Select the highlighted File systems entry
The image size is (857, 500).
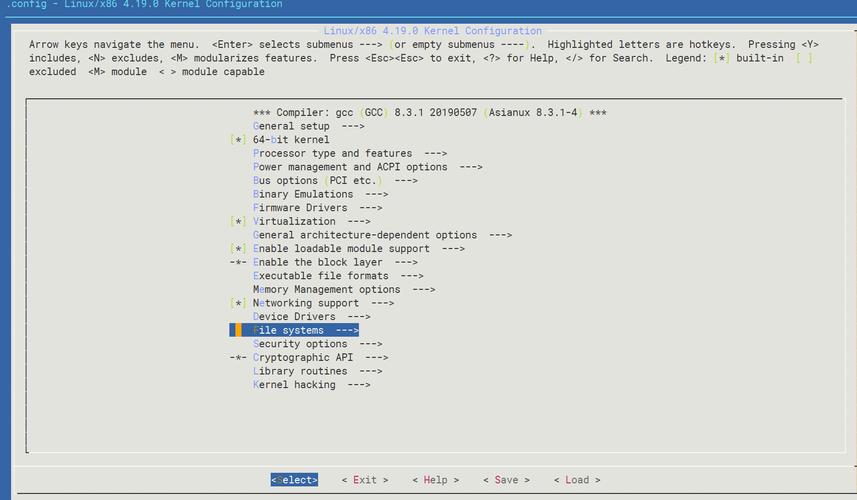coord(305,330)
